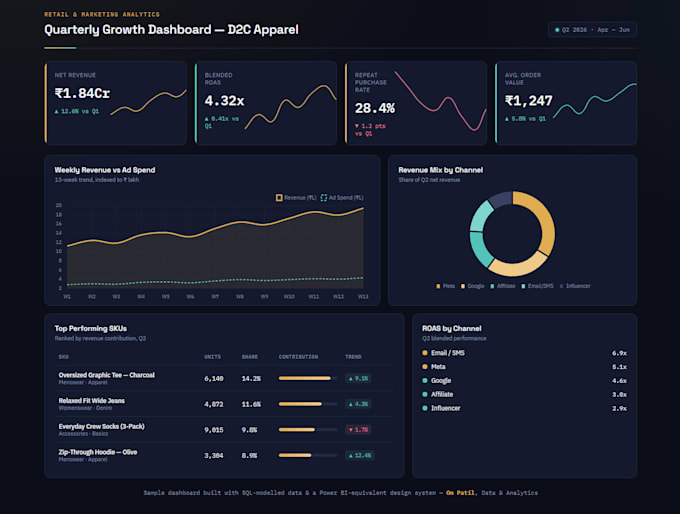This screenshot has width=680, height=514.
Task: Click the 28.4% repeat purchase rate value
Action: click(x=375, y=108)
